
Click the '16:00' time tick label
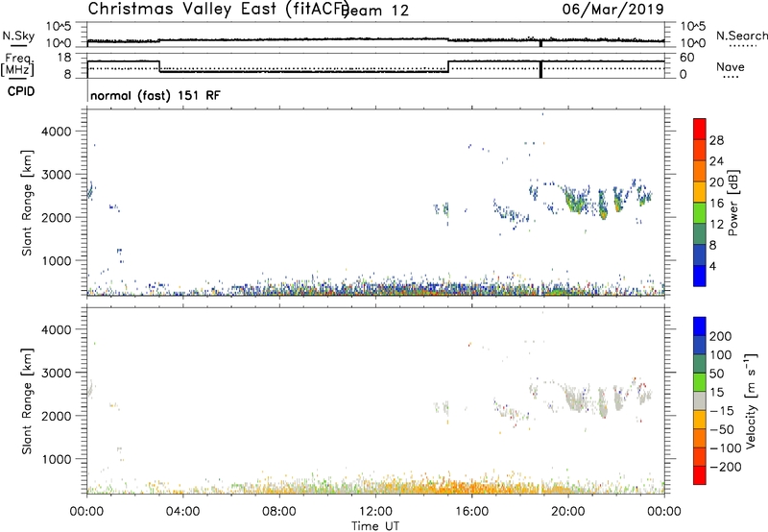tap(471, 512)
